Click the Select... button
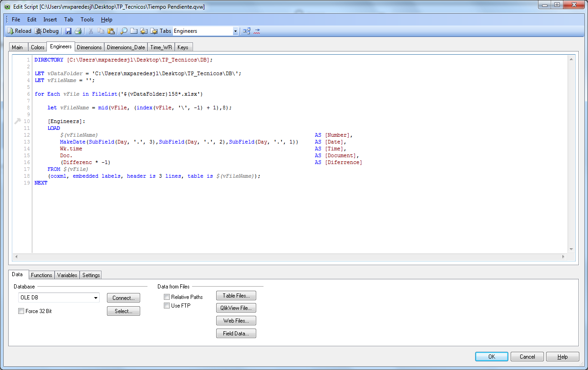The width and height of the screenshot is (588, 370). [124, 311]
